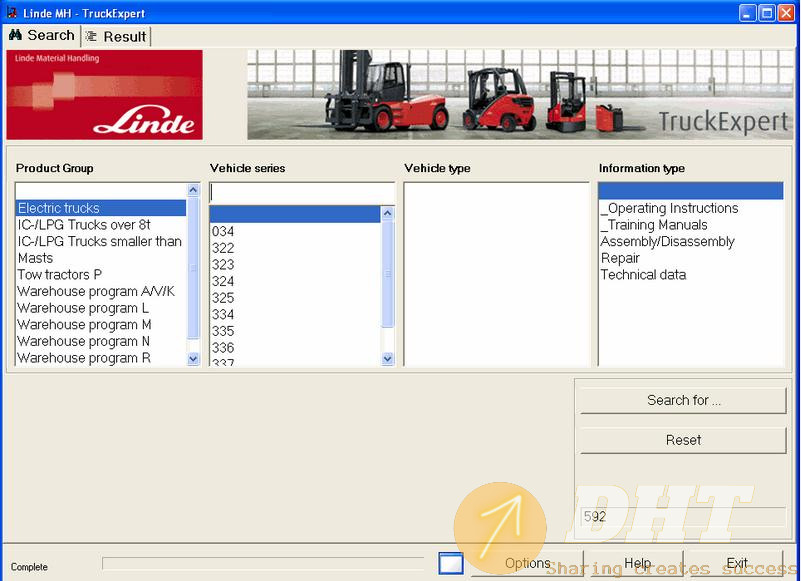Click the Vehicle series text input box
Screen dimensions: 801x581
[302, 193]
